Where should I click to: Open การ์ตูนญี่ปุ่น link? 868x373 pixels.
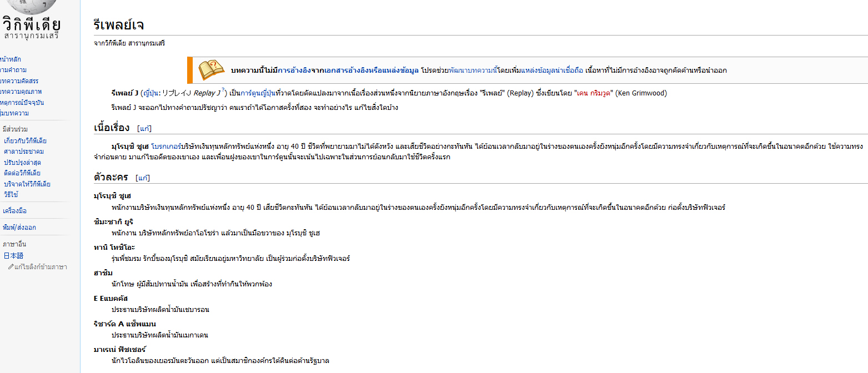coord(258,93)
